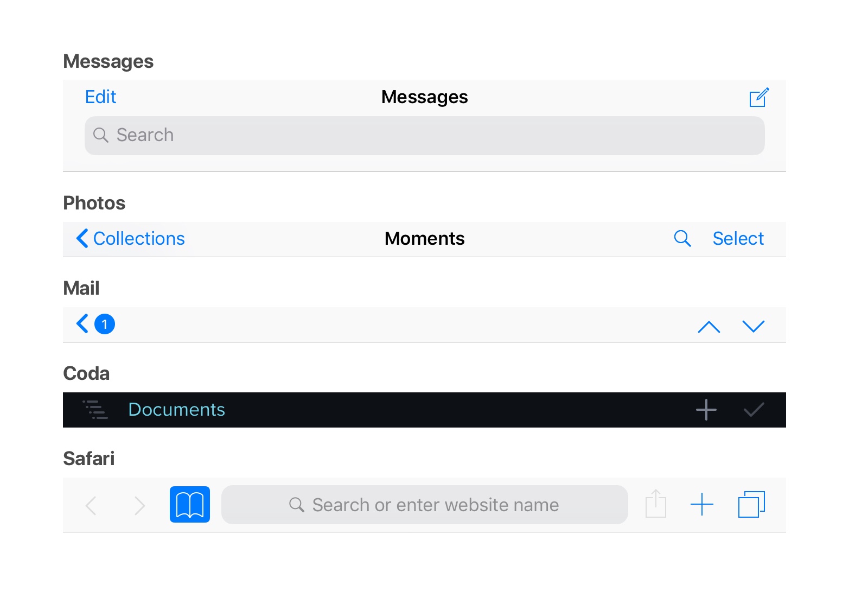Click the Coda checkmark icon
The image size is (868, 604).
tap(754, 410)
